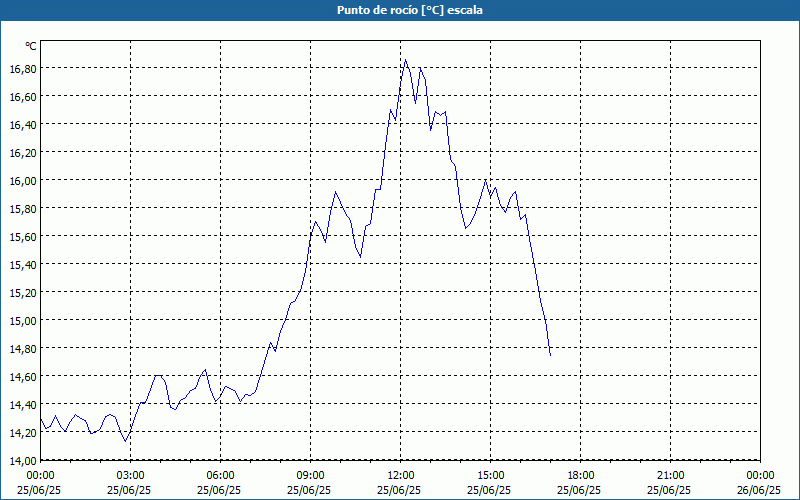Click the 26/06/25 date label
The height and width of the screenshot is (500, 800).
(x=759, y=490)
